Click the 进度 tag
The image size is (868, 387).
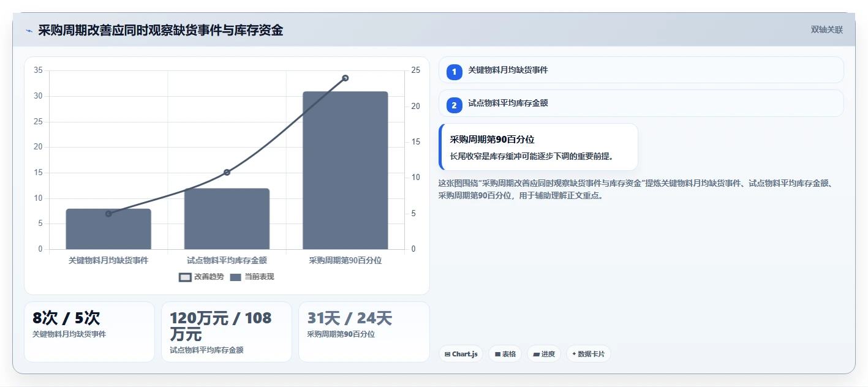coord(544,354)
